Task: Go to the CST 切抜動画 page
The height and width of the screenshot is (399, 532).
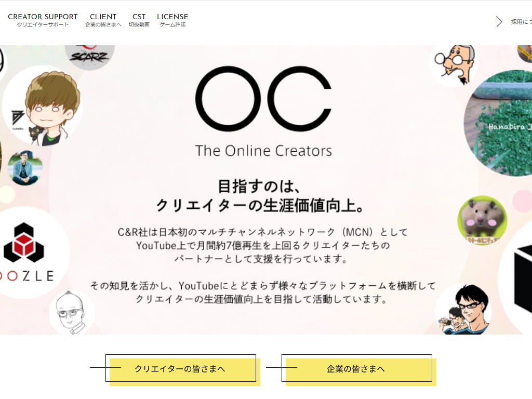Action: (x=139, y=20)
